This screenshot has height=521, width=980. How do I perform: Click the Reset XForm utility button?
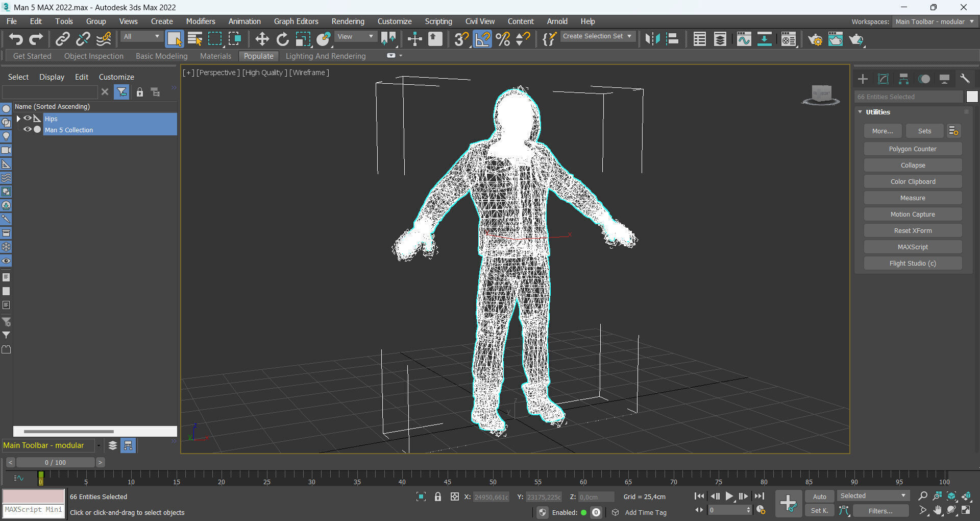tap(913, 231)
